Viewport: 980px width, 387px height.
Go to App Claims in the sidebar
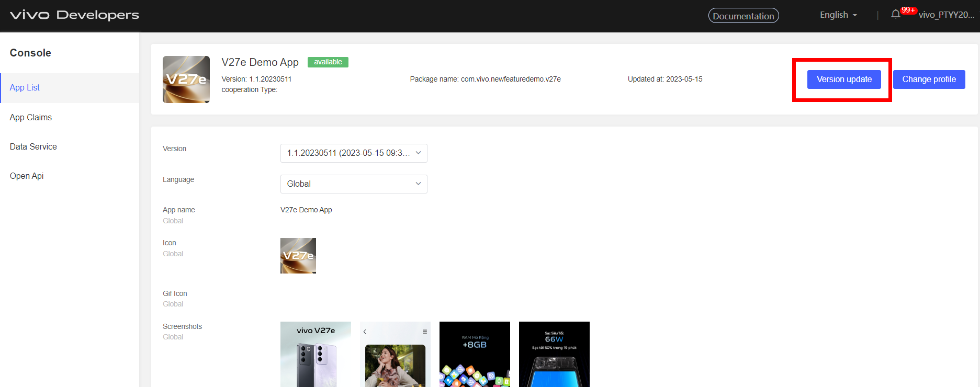pyautogui.click(x=31, y=118)
